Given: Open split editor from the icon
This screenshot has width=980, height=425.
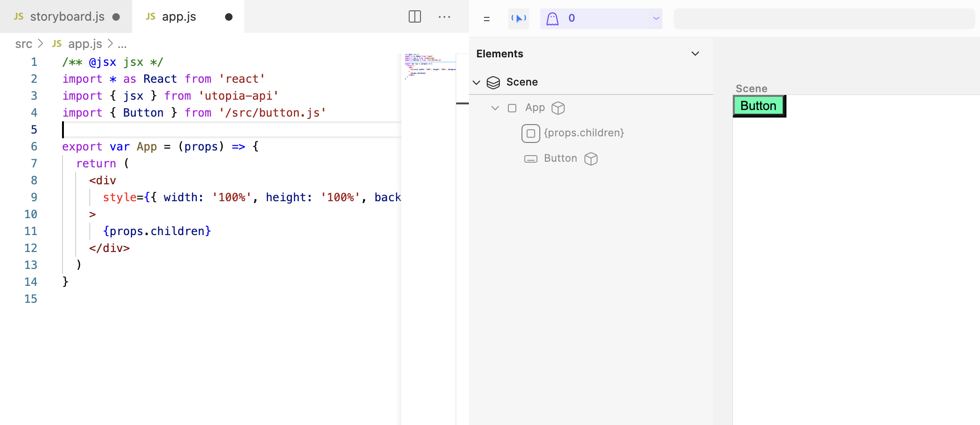Looking at the screenshot, I should 414,16.
